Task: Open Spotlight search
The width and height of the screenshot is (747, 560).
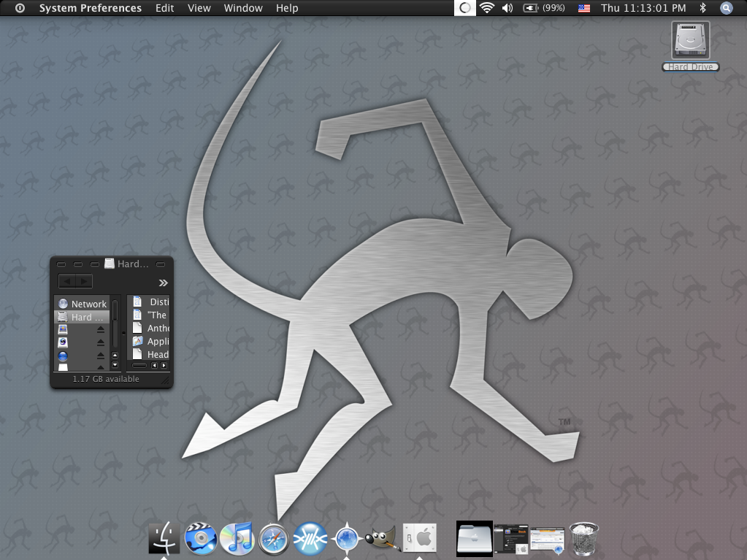Action: 726,8
